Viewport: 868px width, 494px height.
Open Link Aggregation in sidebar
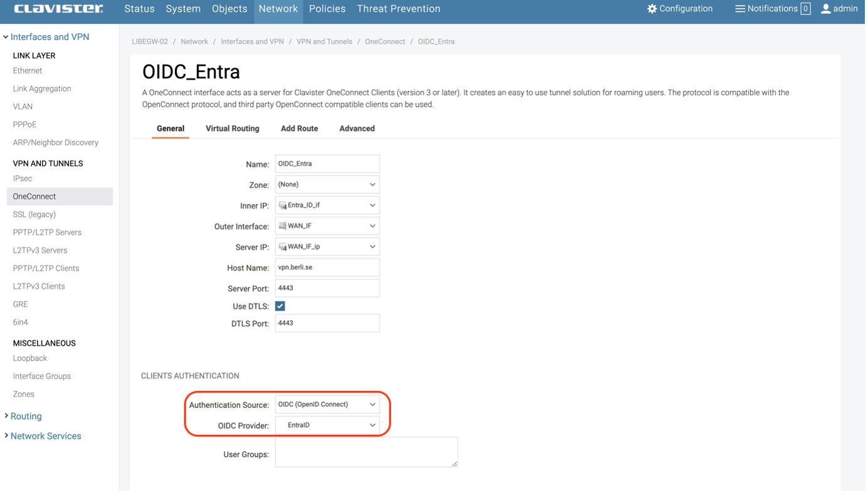(x=42, y=89)
